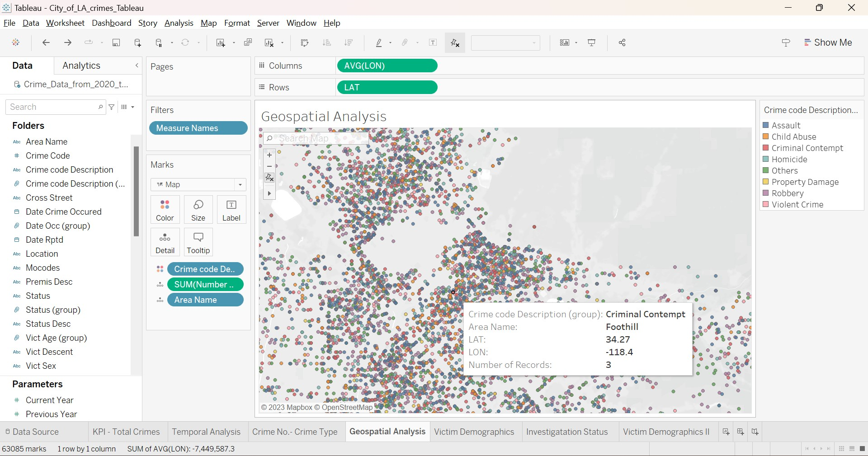868x456 pixels.
Task: Create a new dashboard using the bottom icon
Action: 740,432
